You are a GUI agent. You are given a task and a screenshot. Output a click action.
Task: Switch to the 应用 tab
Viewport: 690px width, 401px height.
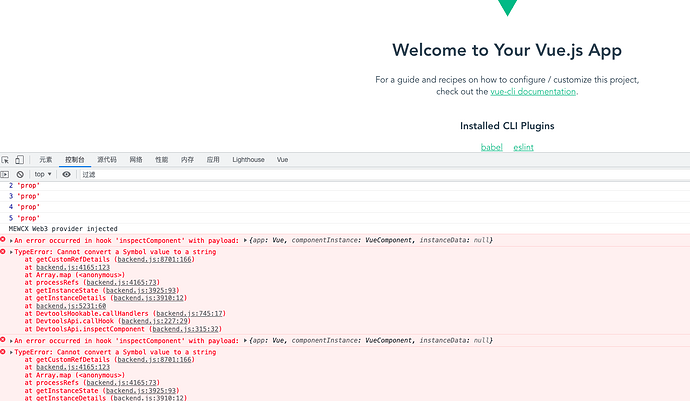tap(213, 160)
